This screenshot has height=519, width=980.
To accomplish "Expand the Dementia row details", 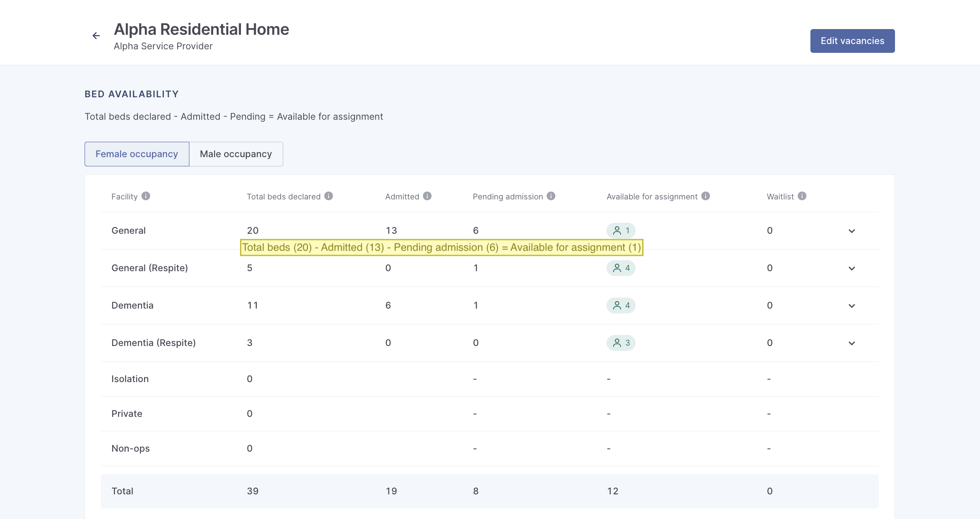I will pyautogui.click(x=852, y=306).
